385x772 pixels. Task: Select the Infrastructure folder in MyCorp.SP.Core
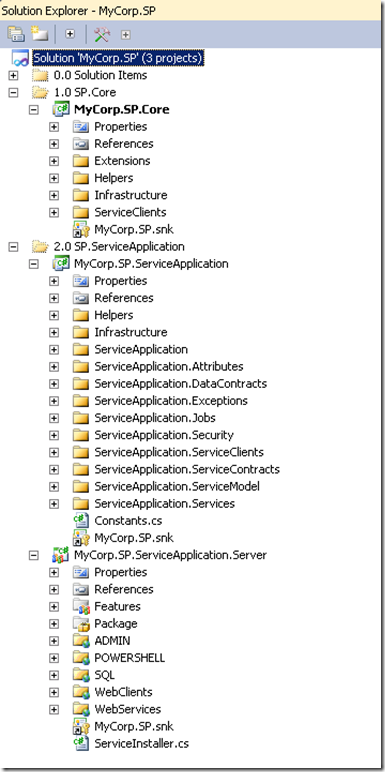click(131, 195)
